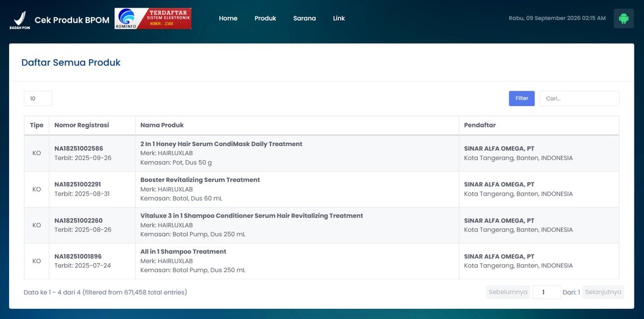Click Terbit: 2025-07-24 date text
Screen dimensions: 644x319
click(82, 266)
